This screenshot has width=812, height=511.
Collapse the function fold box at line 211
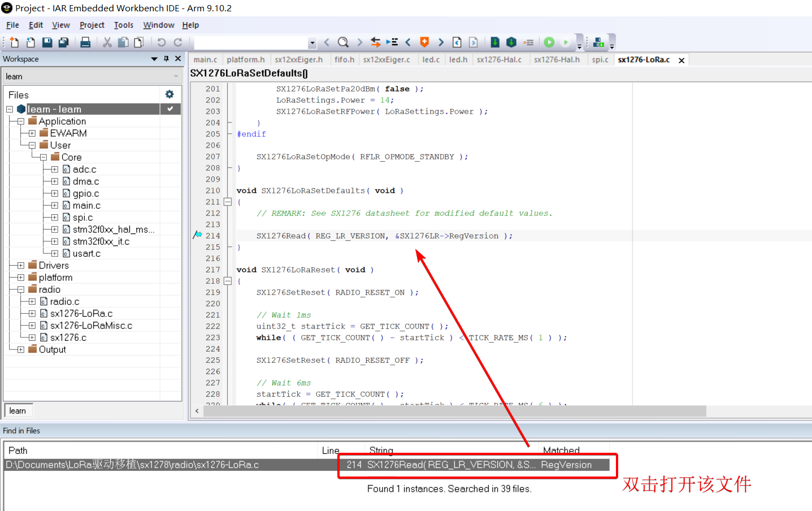click(x=228, y=202)
